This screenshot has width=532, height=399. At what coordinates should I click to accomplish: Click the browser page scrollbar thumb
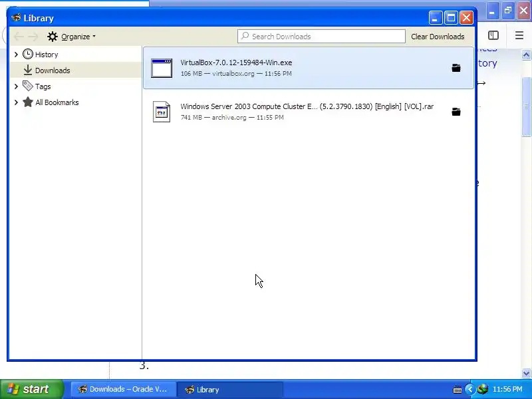click(x=526, y=106)
